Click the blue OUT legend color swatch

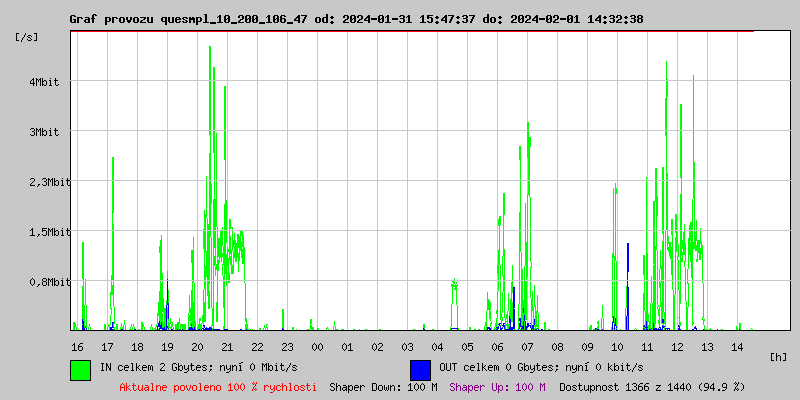point(420,369)
